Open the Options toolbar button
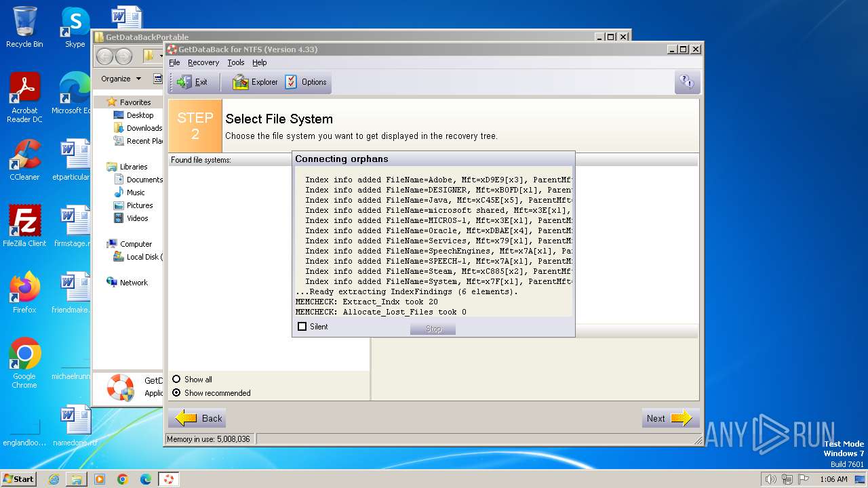This screenshot has height=488, width=868. [x=307, y=82]
